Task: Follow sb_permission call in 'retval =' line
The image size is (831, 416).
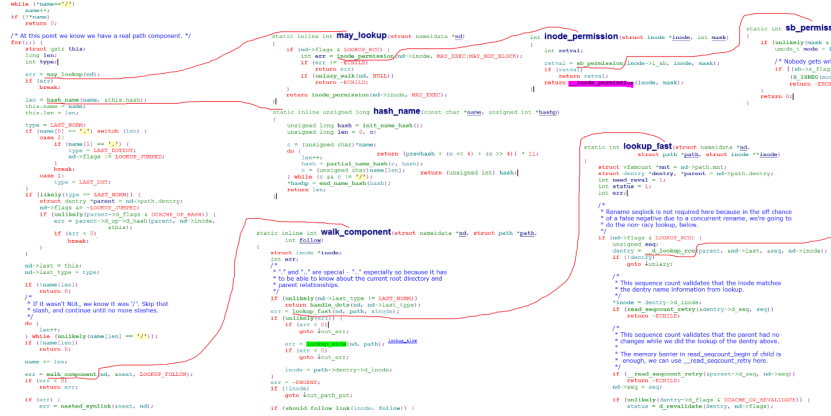Action: (600, 64)
